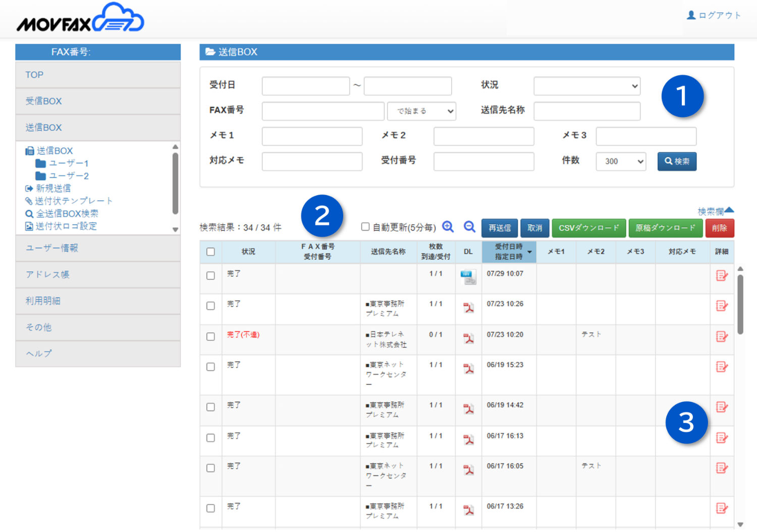Image resolution: width=757 pixels, height=532 pixels.
Task: Sort by 受付日時 指定日時 column header
Action: (509, 252)
